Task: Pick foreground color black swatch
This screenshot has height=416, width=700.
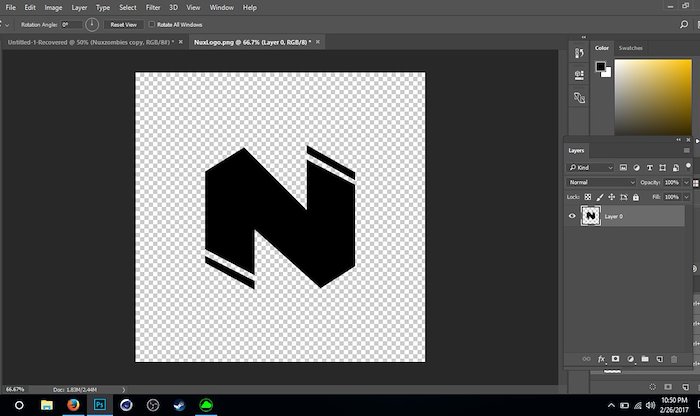Action: [600, 67]
